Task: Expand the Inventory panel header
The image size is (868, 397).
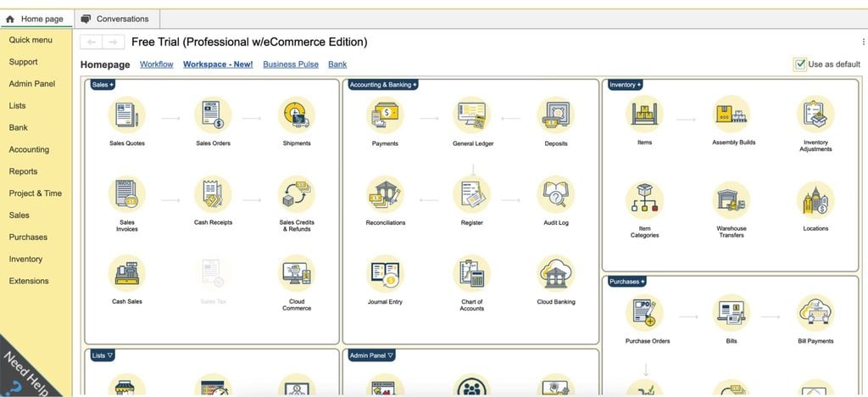Action: 625,85
